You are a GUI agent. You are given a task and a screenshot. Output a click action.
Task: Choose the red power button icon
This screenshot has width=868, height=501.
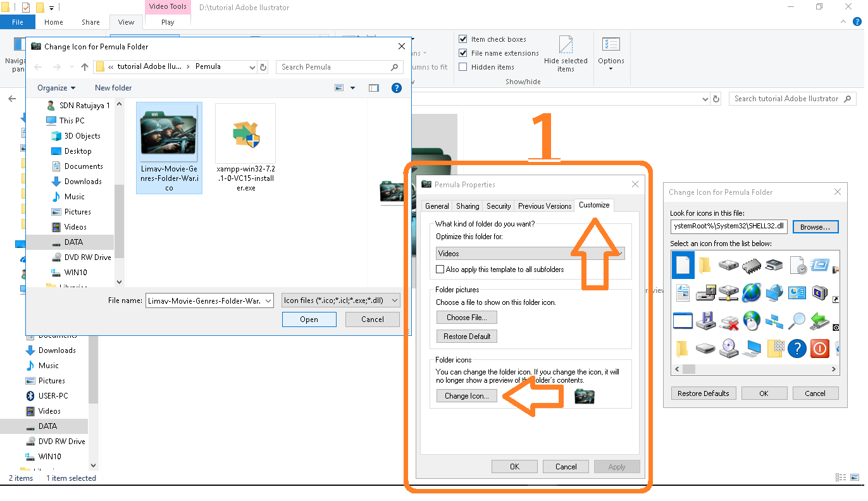(820, 349)
